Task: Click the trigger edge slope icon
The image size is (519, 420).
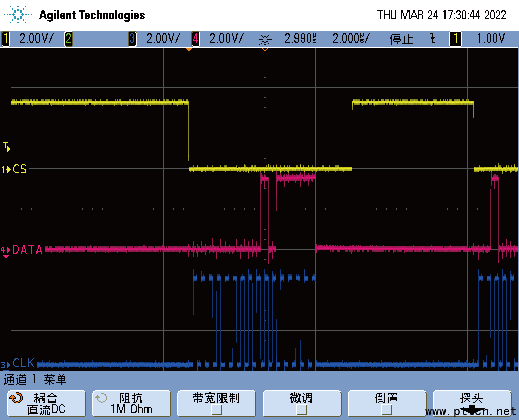Action: pos(432,39)
